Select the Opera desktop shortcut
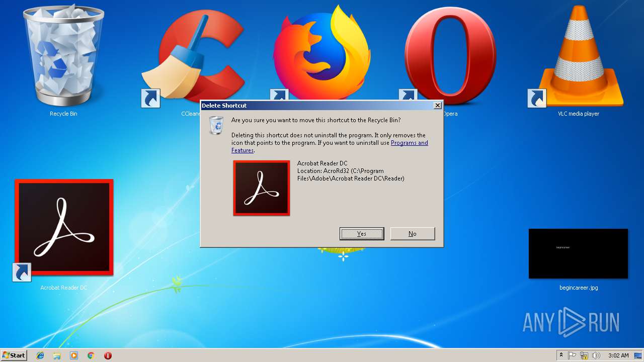Viewport: 644px width, 362px height. [450, 55]
